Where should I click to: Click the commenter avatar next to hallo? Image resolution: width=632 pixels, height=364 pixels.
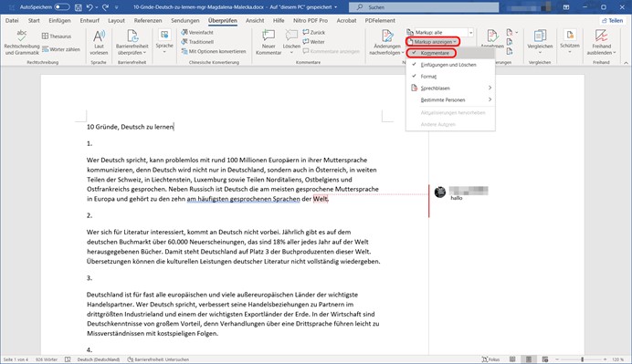[440, 192]
